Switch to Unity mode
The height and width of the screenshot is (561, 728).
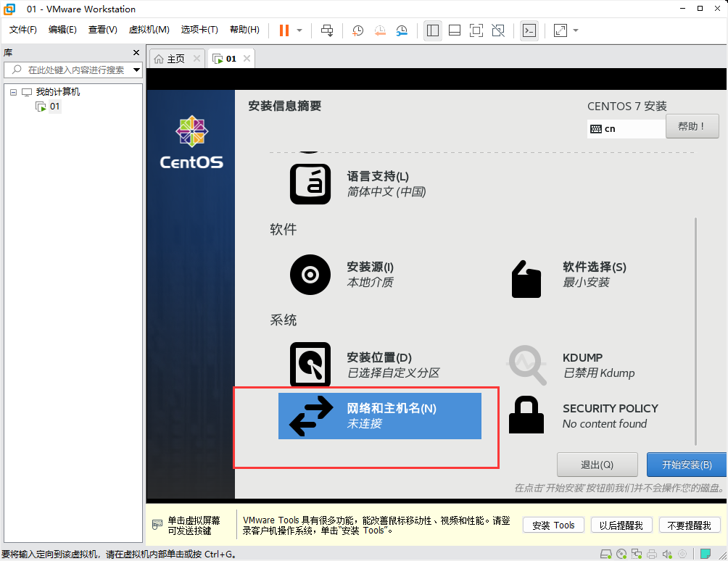[498, 30]
